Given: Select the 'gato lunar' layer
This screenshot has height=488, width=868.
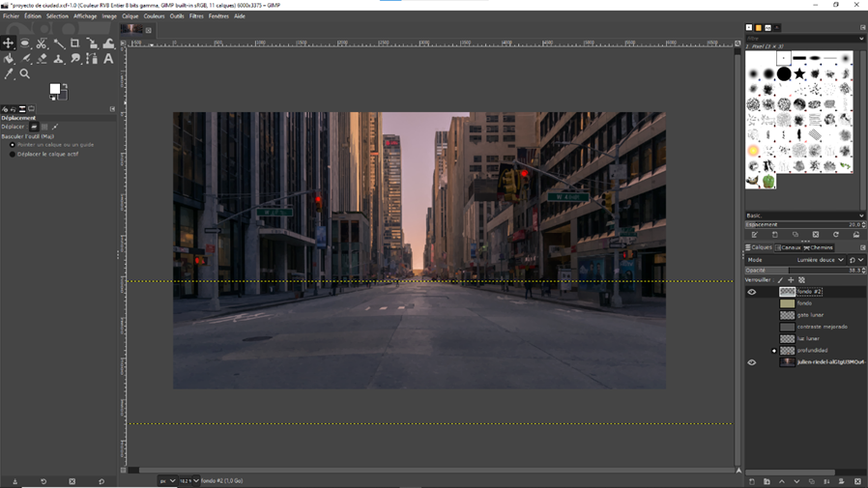Looking at the screenshot, I should [x=810, y=315].
